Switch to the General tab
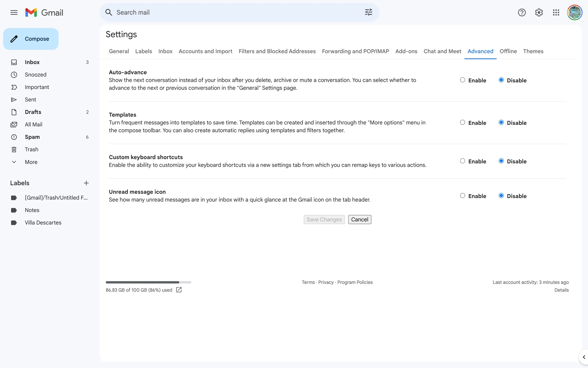Screen dimensions: 588x368 tap(119, 51)
